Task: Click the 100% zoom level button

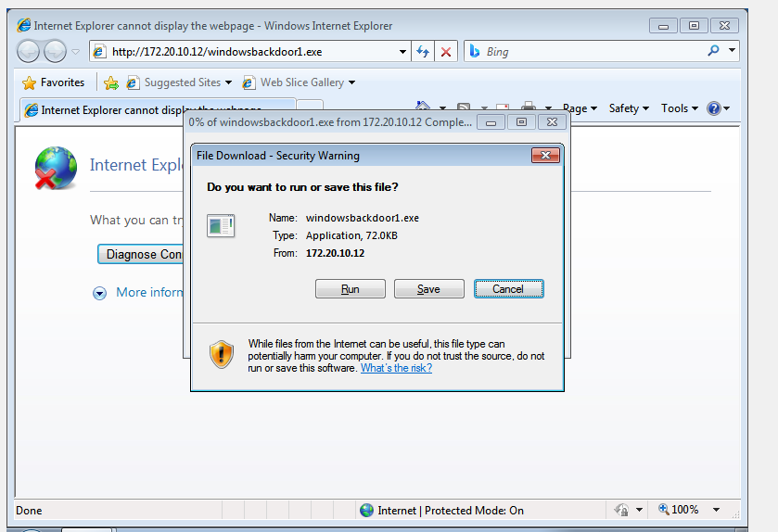Action: point(679,510)
